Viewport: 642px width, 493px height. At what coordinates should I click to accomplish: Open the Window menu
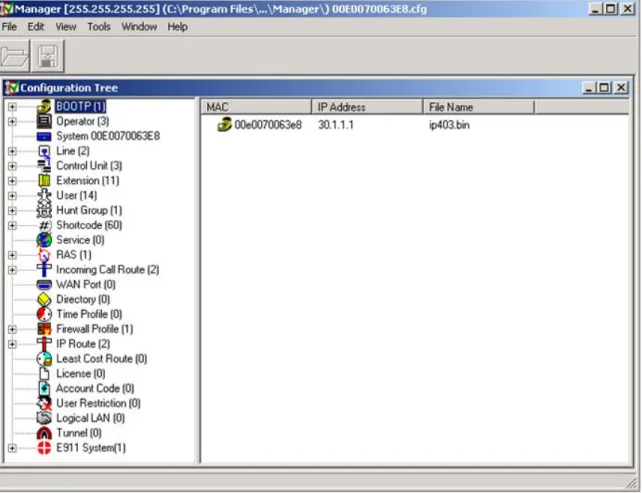(139, 27)
